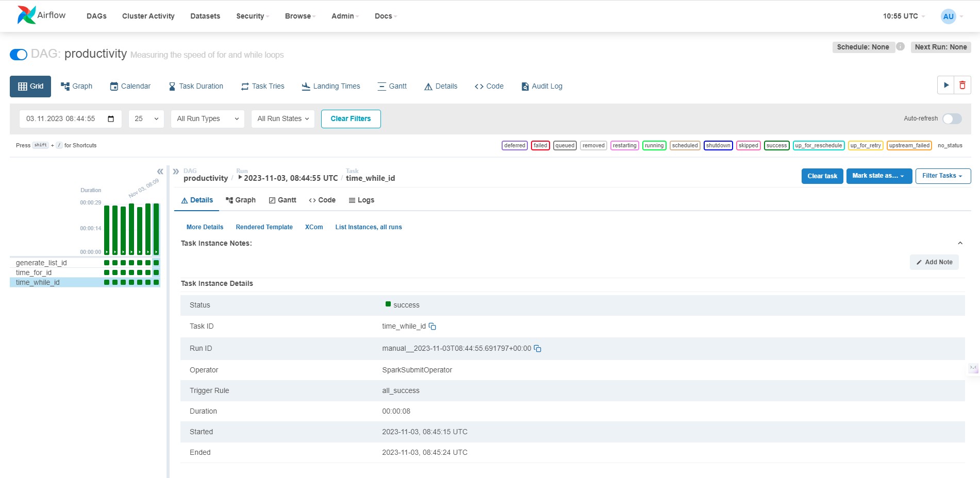
Task: Collapse the grid panel with double-left chevron
Action: (160, 172)
